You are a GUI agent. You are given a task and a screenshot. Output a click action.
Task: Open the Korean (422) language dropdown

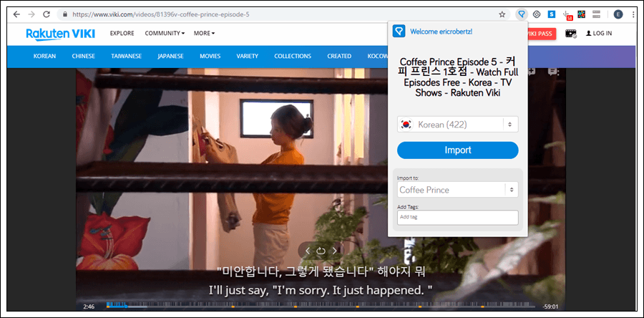(457, 125)
